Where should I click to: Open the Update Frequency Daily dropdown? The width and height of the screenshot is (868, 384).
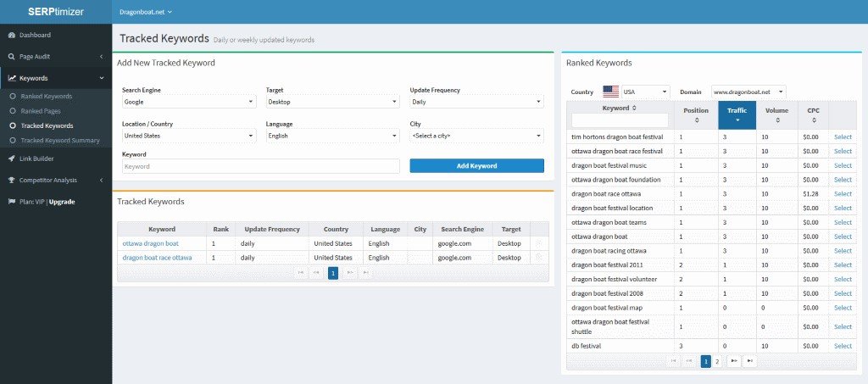point(476,102)
